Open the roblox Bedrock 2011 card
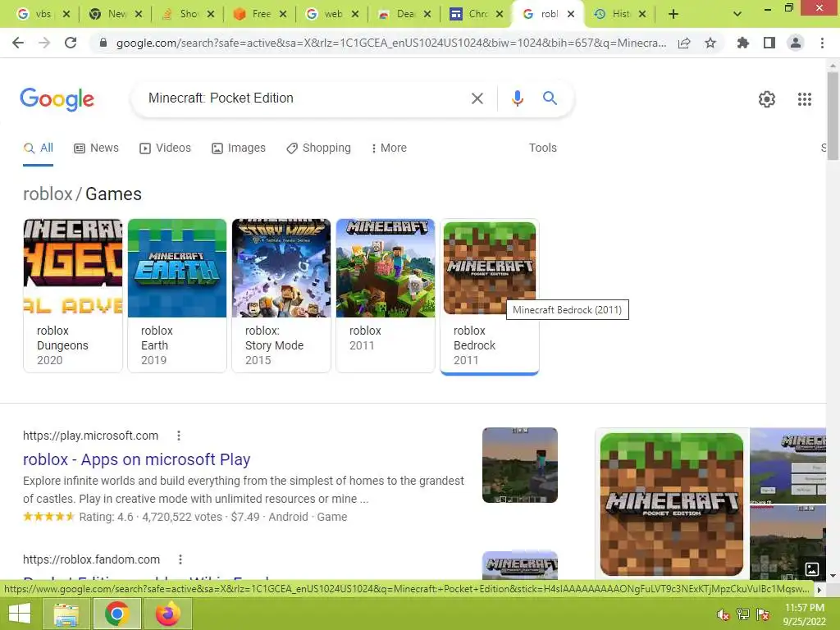This screenshot has height=630, width=840. [490, 295]
